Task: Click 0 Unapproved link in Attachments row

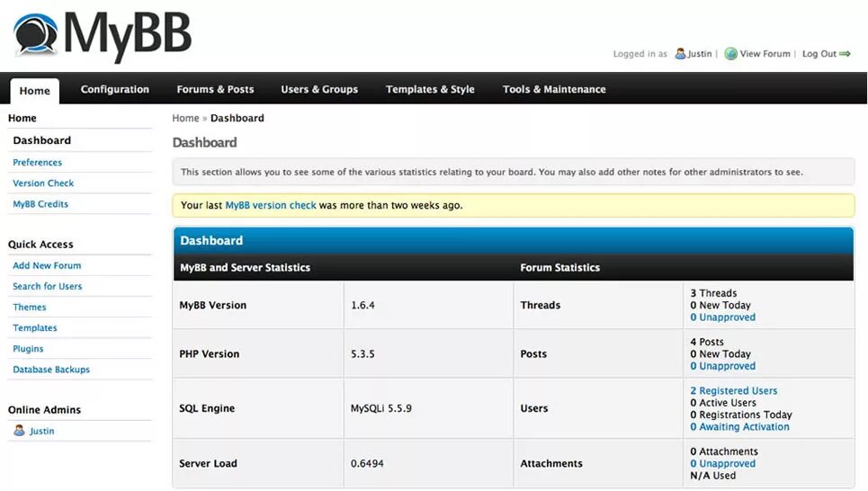Action: (722, 463)
